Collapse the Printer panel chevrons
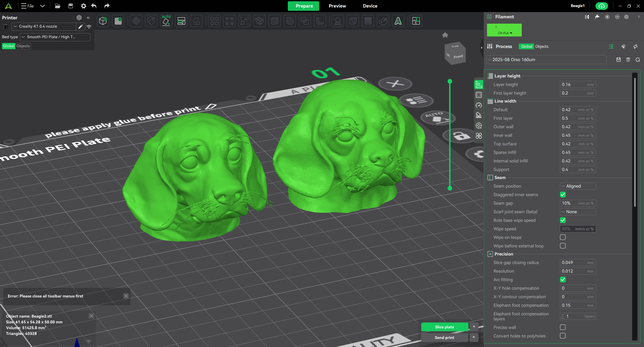The image size is (644, 347). (x=88, y=18)
